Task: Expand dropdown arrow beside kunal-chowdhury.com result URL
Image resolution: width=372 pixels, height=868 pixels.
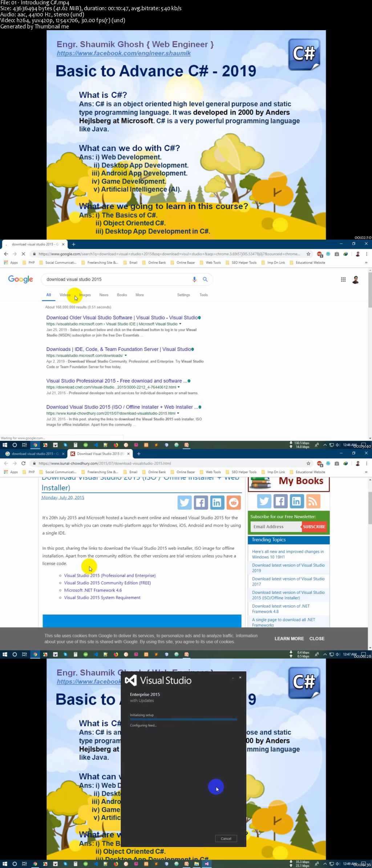Action: [x=178, y=413]
